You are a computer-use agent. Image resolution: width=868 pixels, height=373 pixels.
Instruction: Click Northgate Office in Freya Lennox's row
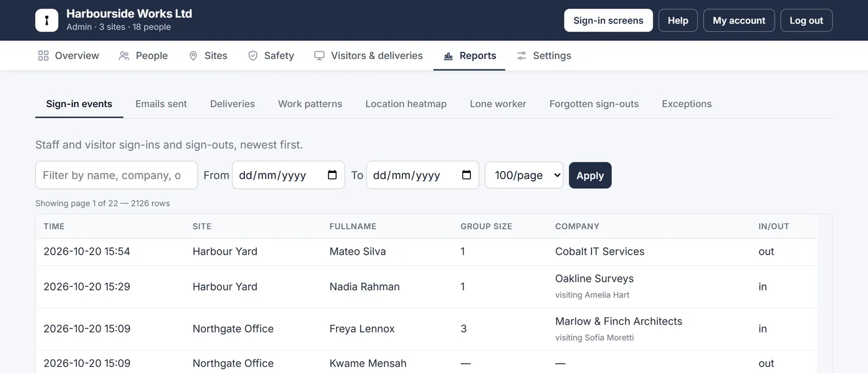(233, 329)
